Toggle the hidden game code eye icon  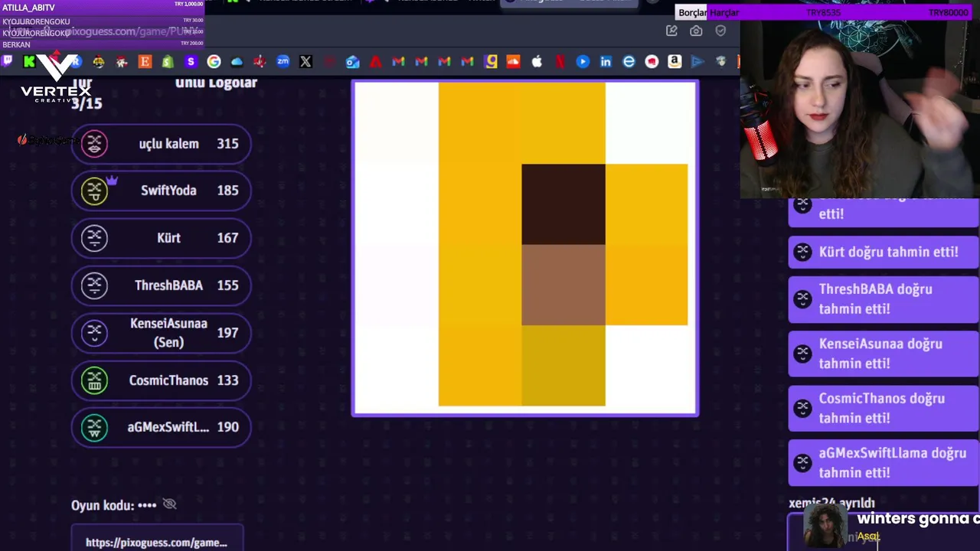click(x=170, y=504)
